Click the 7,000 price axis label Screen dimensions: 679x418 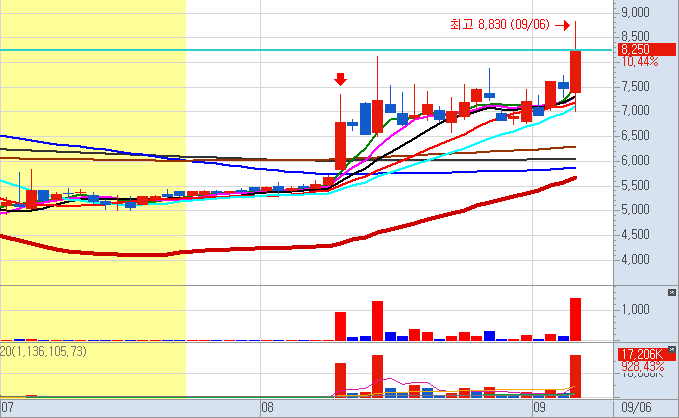(635, 111)
